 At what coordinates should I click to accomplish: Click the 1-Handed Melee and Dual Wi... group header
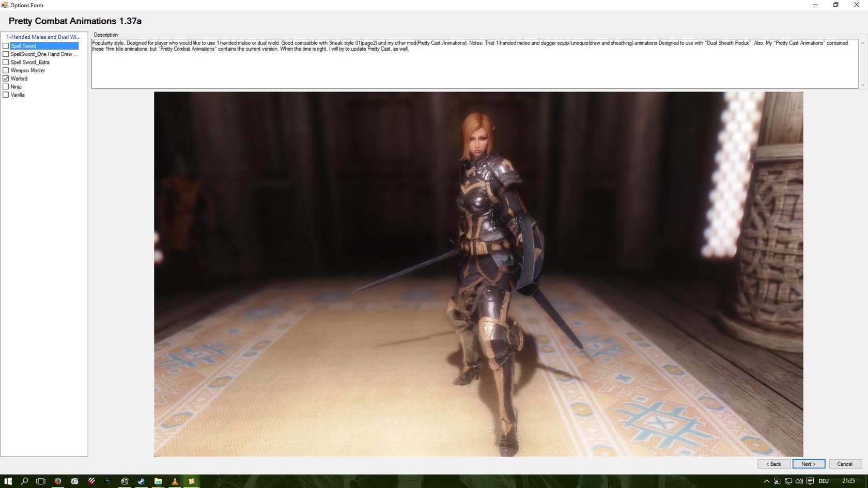click(43, 37)
